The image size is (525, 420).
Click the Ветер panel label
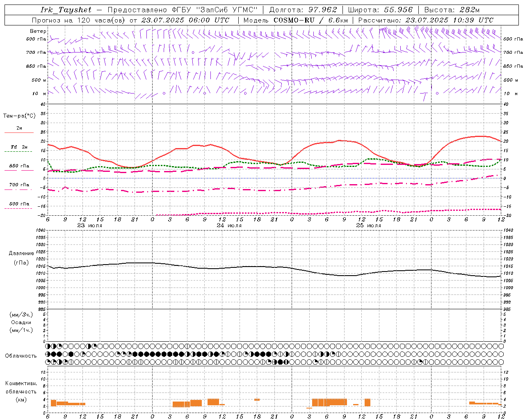tap(38, 31)
